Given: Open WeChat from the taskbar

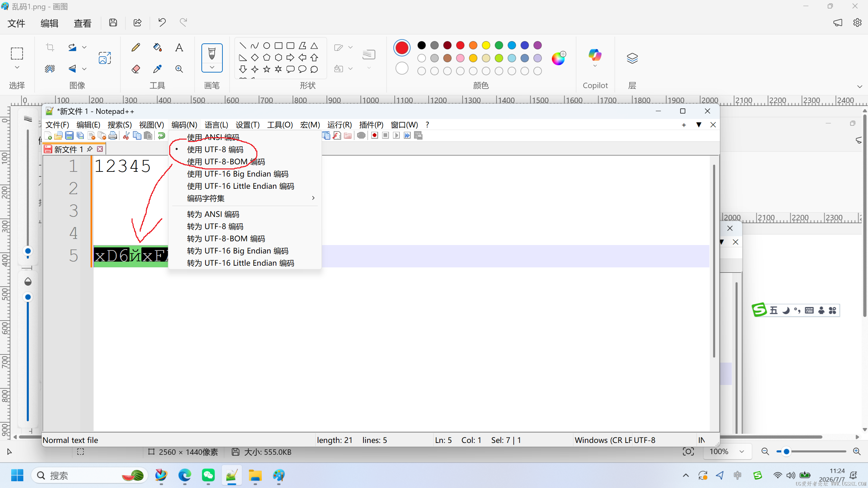Looking at the screenshot, I should pos(208,475).
